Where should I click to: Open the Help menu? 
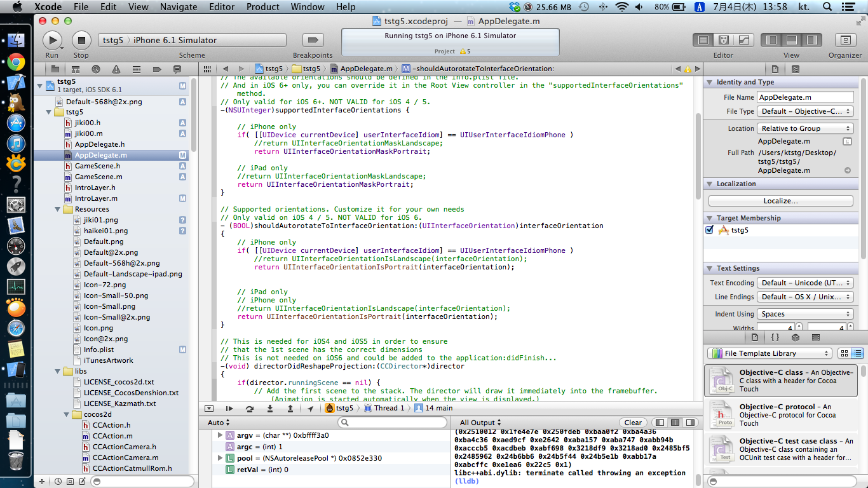pyautogui.click(x=346, y=7)
